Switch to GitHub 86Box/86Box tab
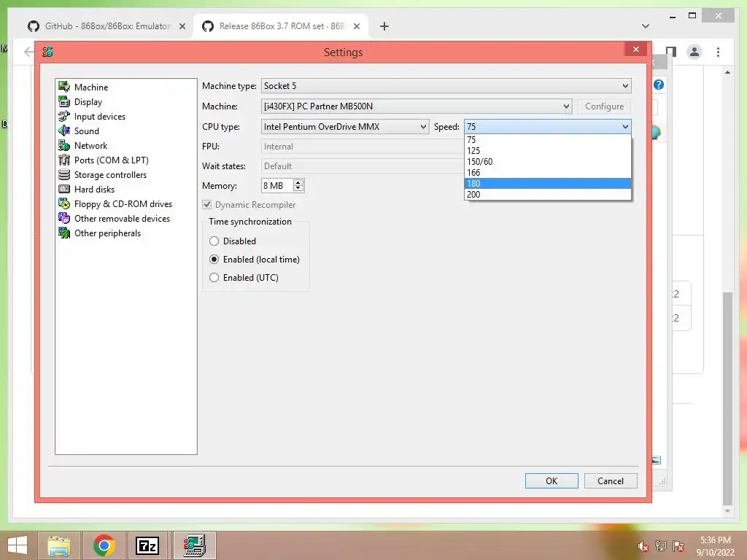Viewport: 747px width, 560px height. 107,26
